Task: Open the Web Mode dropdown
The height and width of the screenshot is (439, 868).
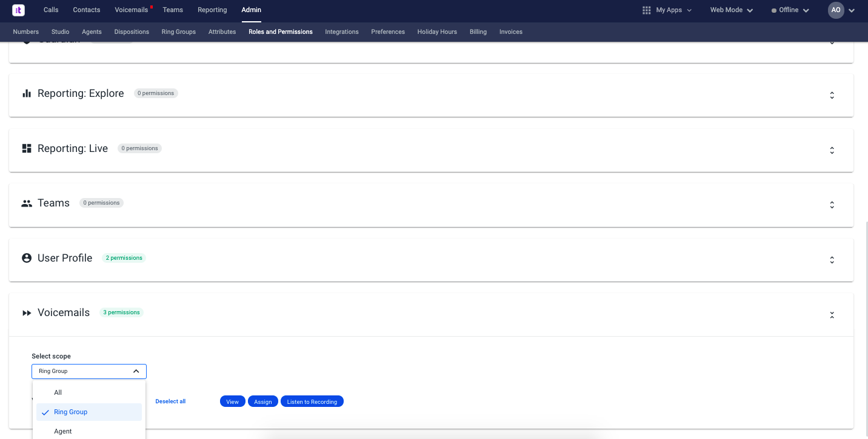Action: pyautogui.click(x=732, y=10)
